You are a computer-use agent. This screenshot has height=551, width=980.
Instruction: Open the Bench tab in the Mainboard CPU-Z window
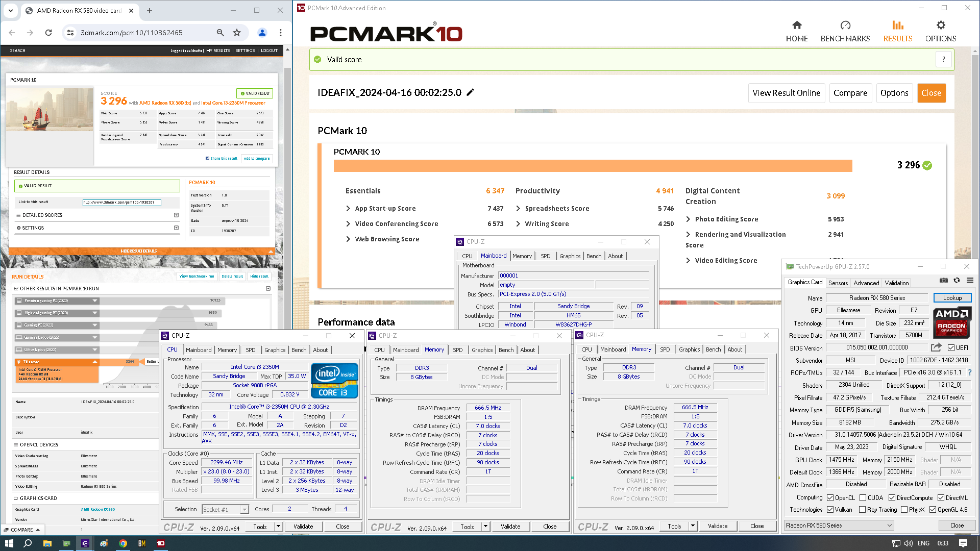click(x=594, y=256)
